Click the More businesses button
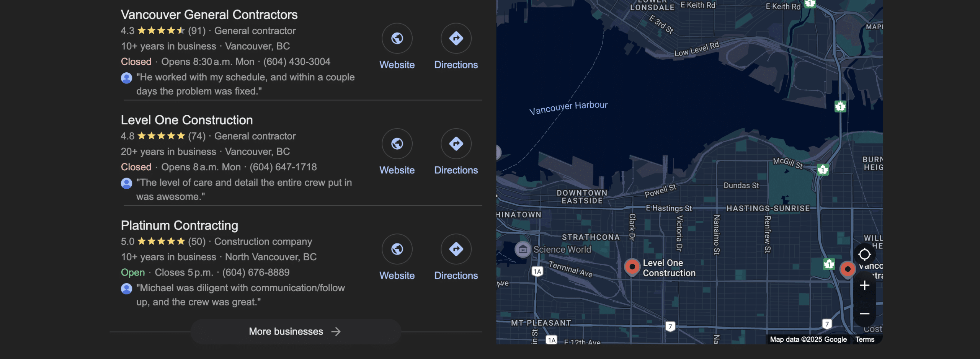 pos(296,331)
